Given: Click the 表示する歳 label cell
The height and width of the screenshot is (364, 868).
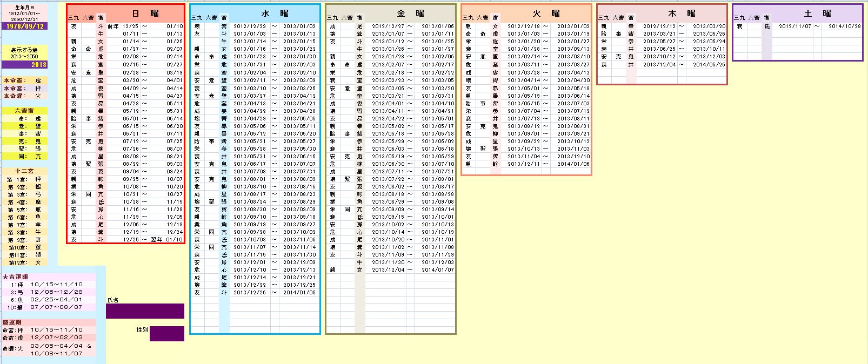Looking at the screenshot, I should click(x=24, y=50).
